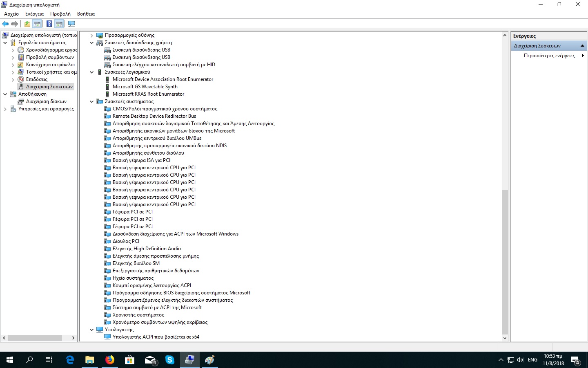Open the Αρχείο menu

(x=11, y=14)
